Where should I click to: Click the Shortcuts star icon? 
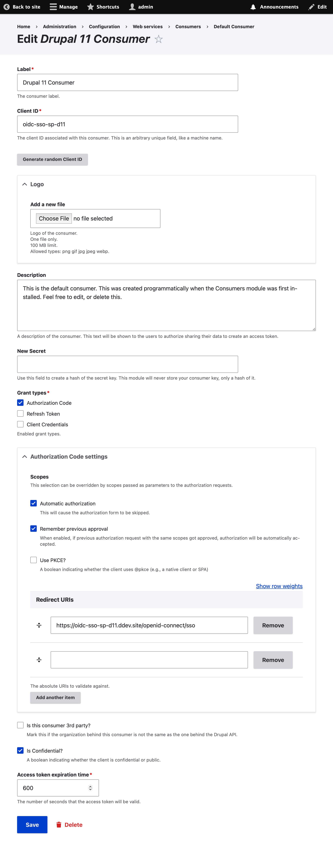(91, 7)
